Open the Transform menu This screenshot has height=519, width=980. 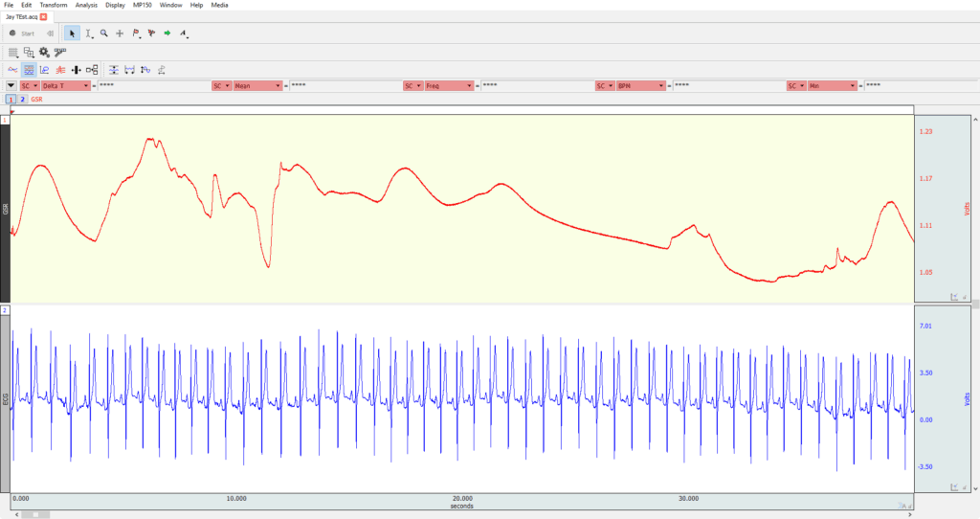coord(54,5)
